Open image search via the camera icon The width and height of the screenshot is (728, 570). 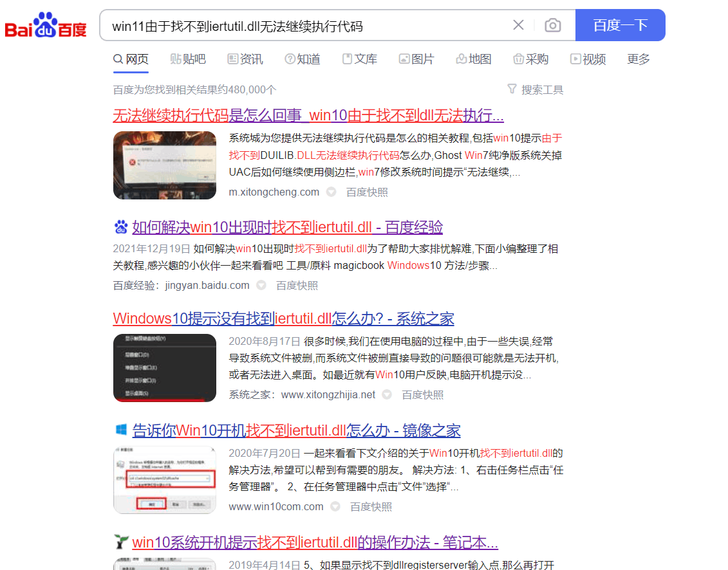pos(552,25)
